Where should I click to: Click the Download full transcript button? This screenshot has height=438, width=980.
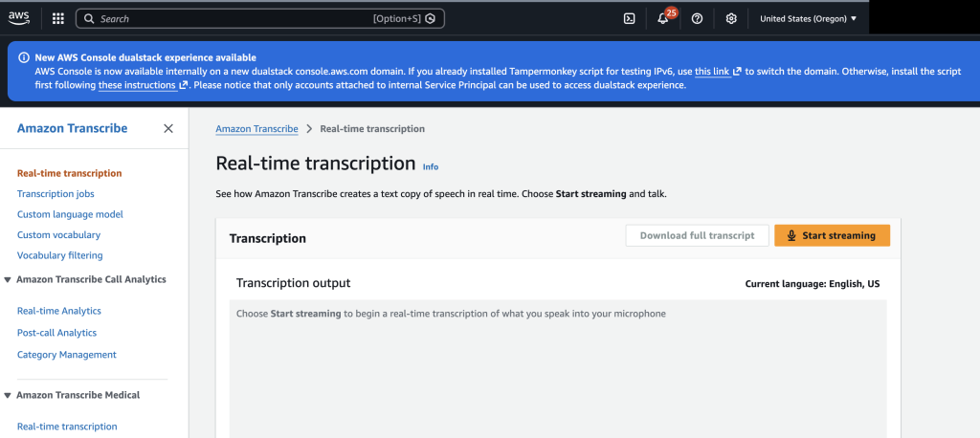click(697, 235)
